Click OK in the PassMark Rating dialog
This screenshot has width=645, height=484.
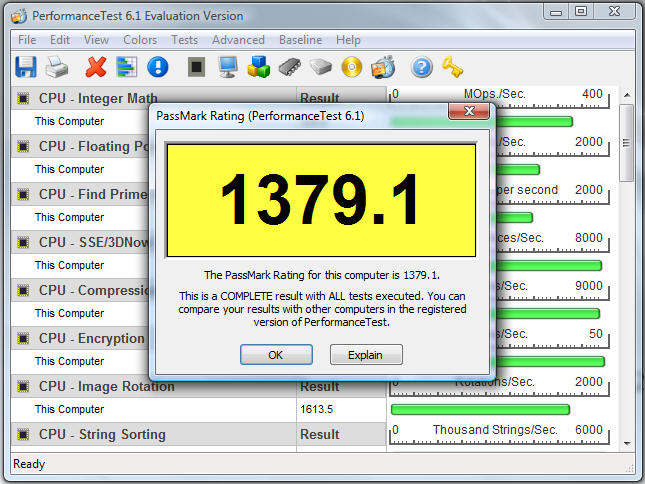click(x=276, y=354)
